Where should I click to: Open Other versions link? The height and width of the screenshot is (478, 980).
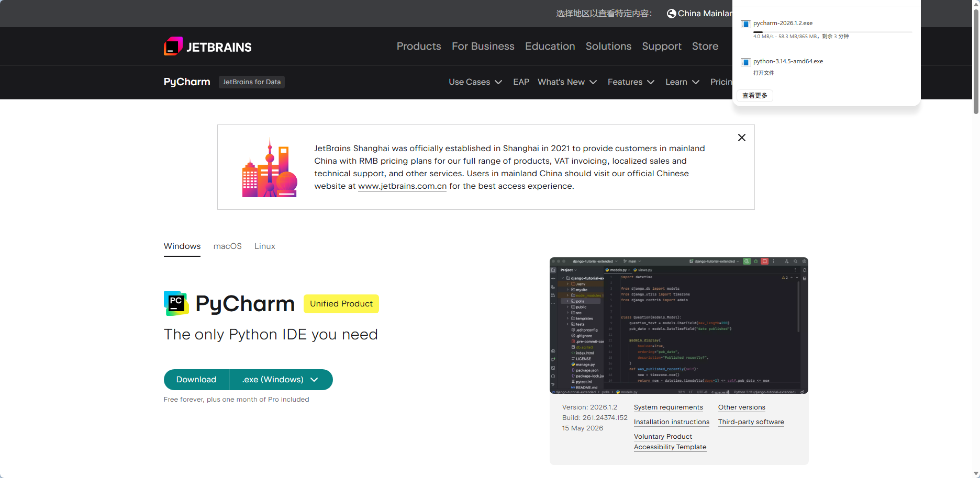[x=742, y=407]
